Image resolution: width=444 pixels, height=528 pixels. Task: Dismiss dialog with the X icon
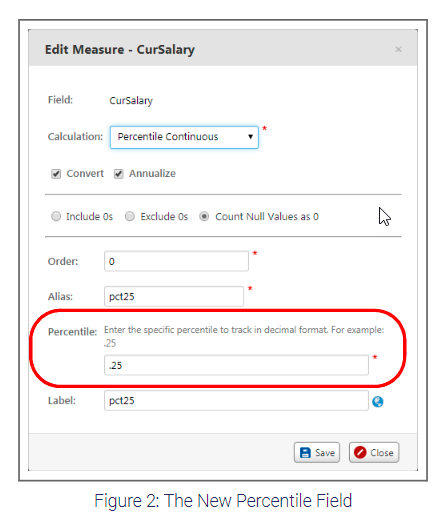pos(399,50)
